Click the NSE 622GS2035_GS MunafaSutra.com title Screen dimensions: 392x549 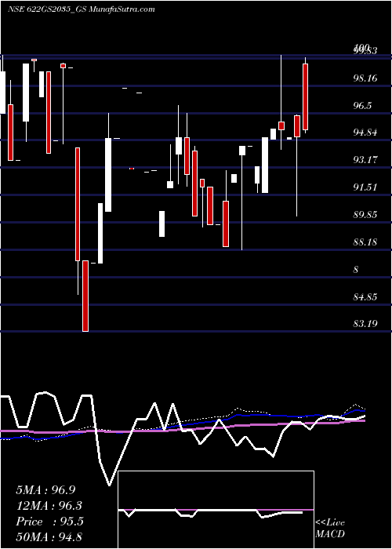click(82, 9)
